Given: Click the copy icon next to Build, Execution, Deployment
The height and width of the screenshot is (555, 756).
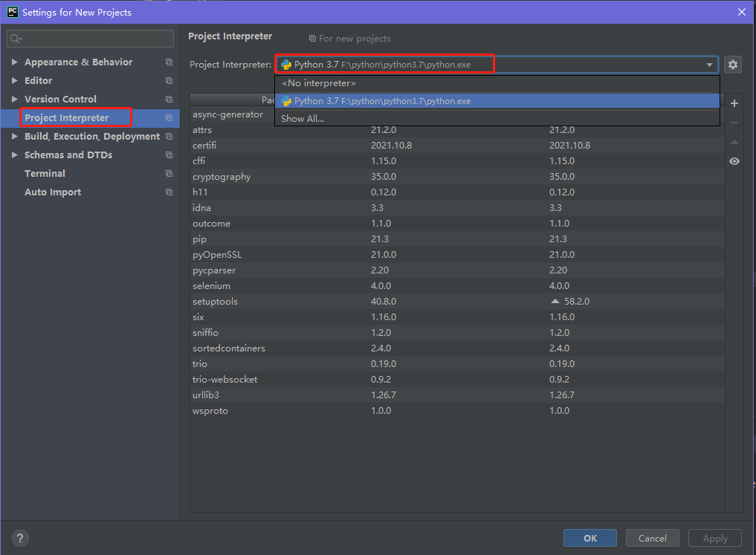Looking at the screenshot, I should tap(169, 137).
